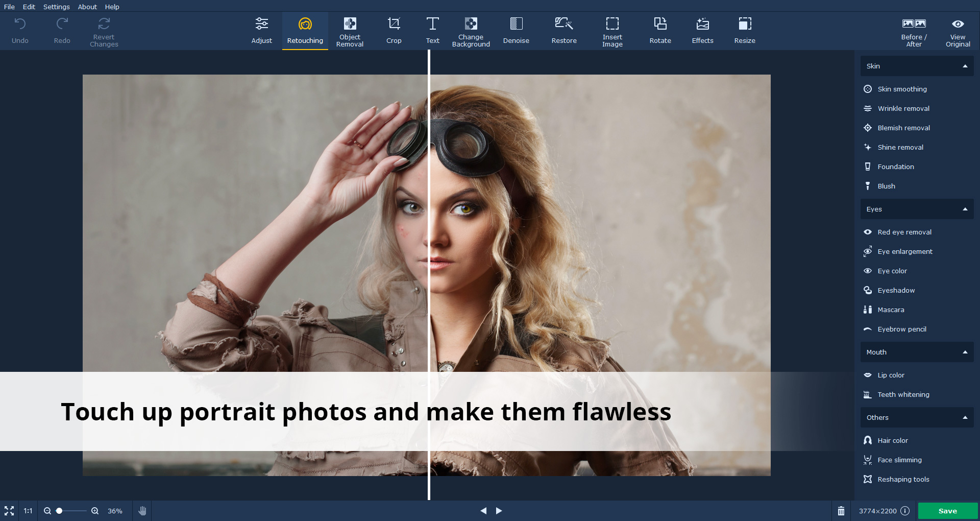
Task: Open the Settings menu
Action: [x=56, y=7]
